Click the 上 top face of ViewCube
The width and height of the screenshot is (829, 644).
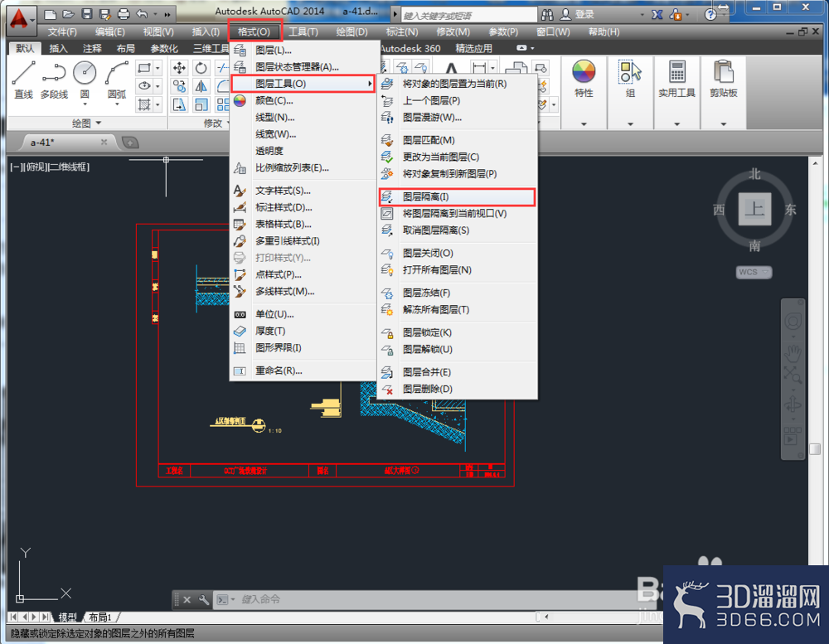754,209
